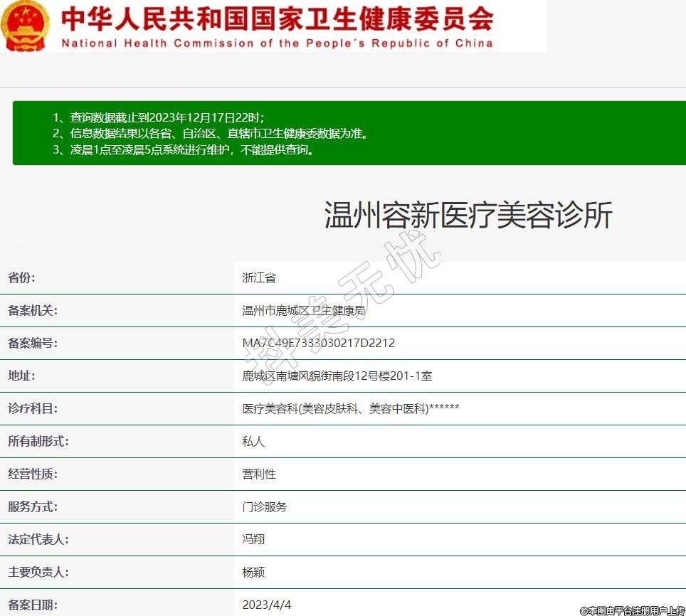
Task: Select the ownership value 私人
Action: [x=253, y=442]
